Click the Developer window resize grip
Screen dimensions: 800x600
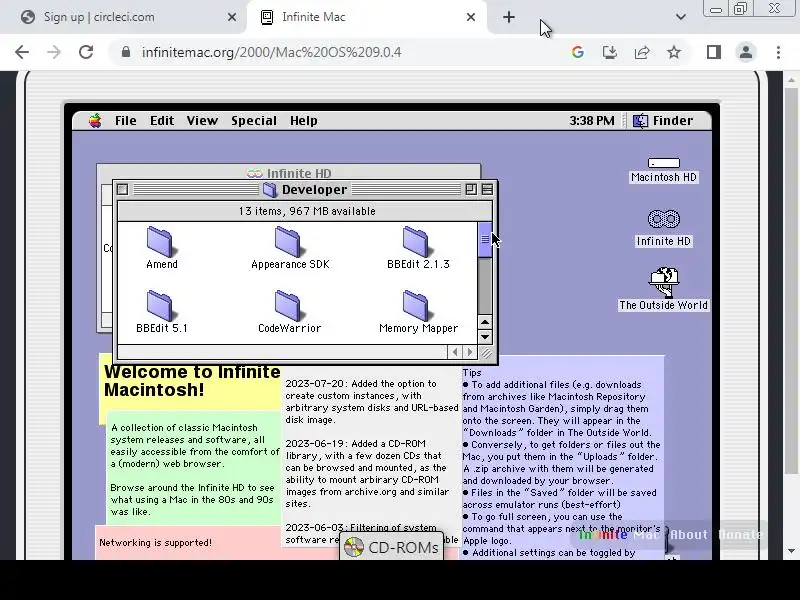(x=486, y=353)
